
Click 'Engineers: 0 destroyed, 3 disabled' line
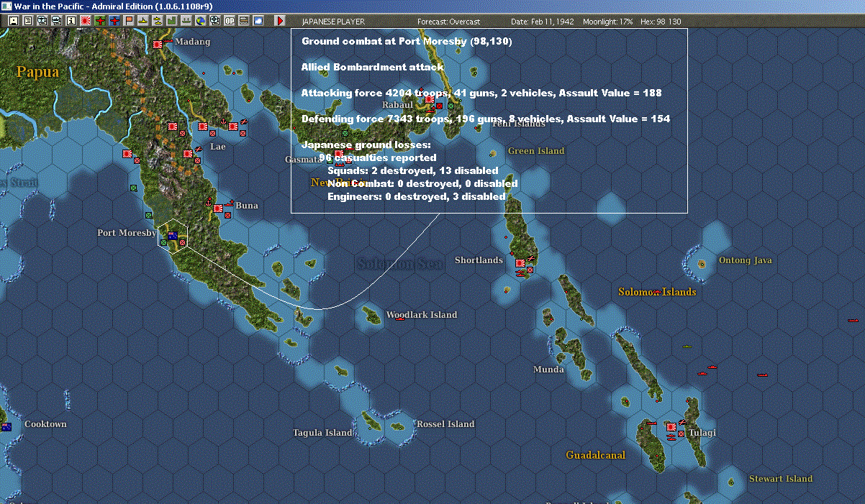coord(416,196)
